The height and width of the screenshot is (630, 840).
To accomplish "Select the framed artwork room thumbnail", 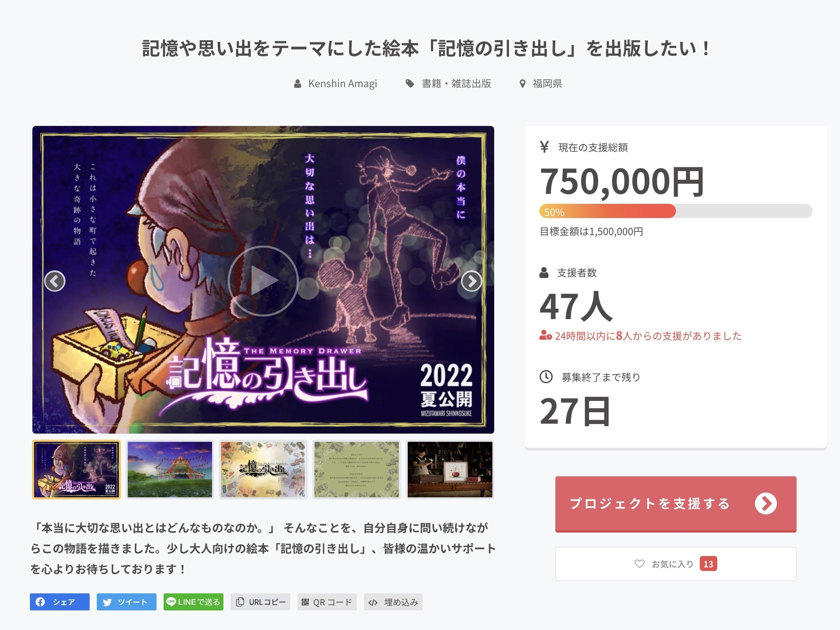I will point(450,469).
